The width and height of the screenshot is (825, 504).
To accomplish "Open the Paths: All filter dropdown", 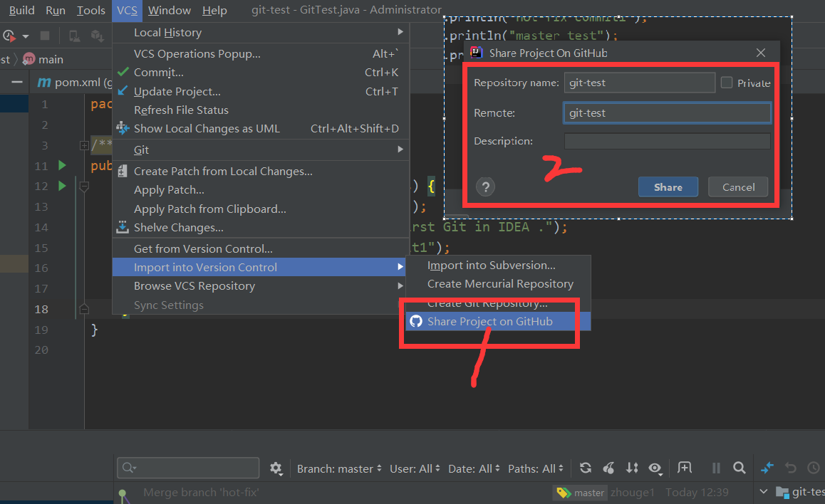I will 536,468.
